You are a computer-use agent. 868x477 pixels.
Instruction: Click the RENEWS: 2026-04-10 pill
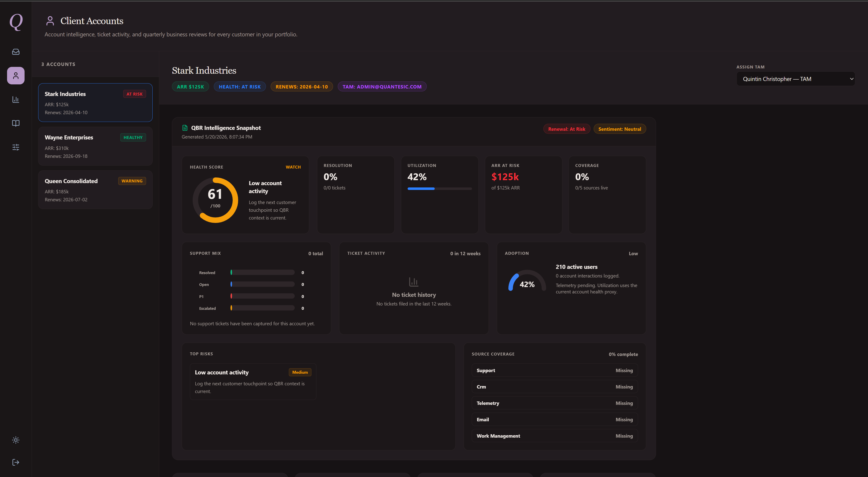[302, 87]
